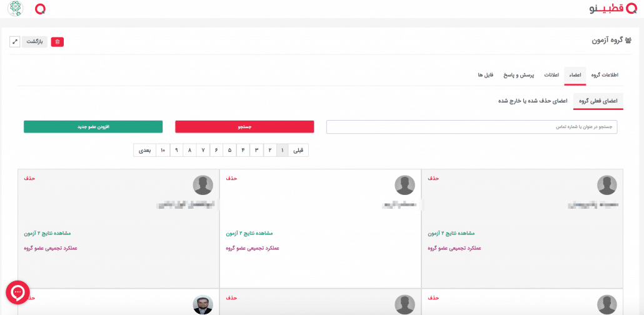644x315 pixels.
Task: Switch to the اطلاعات گروه tab
Action: tap(605, 75)
